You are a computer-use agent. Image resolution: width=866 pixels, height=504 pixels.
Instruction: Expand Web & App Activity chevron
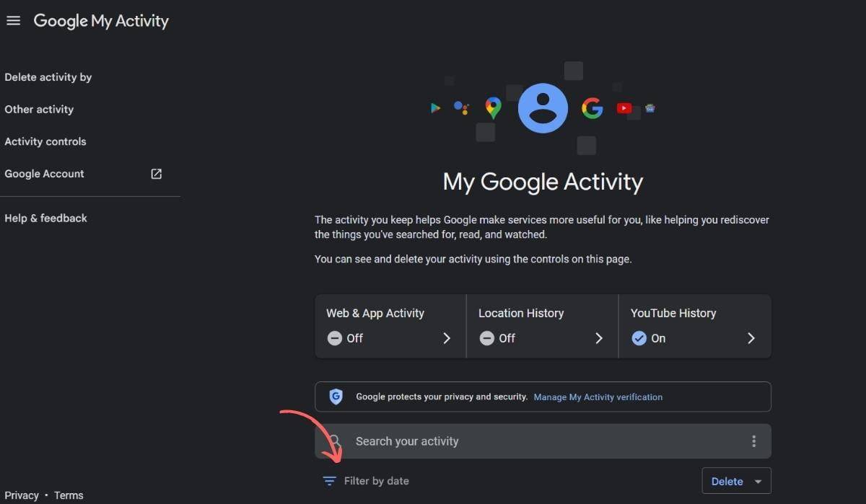click(447, 338)
